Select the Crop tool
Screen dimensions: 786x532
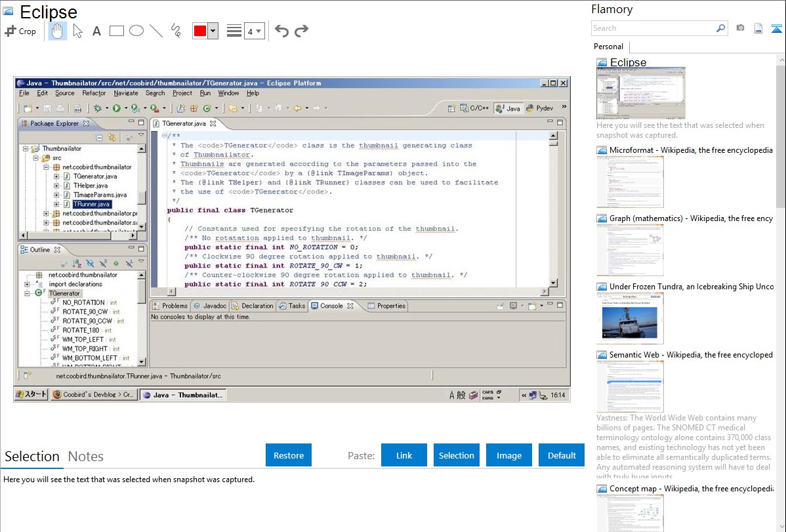[x=20, y=31]
